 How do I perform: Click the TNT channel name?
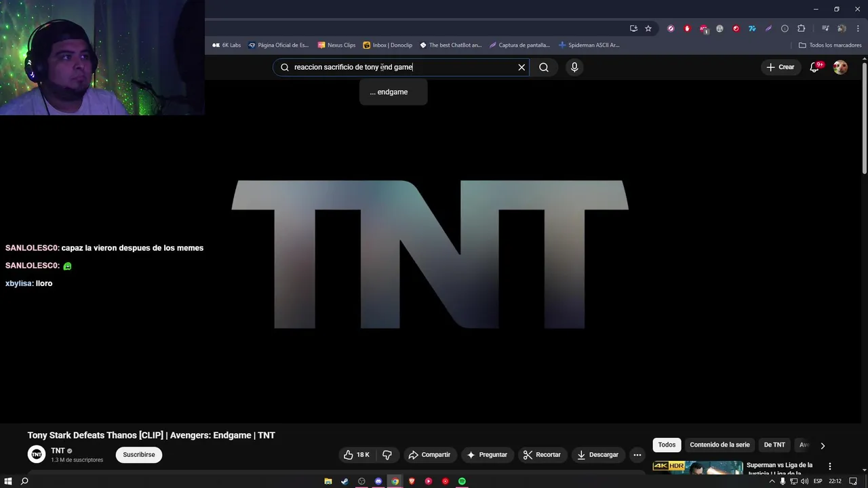click(58, 451)
